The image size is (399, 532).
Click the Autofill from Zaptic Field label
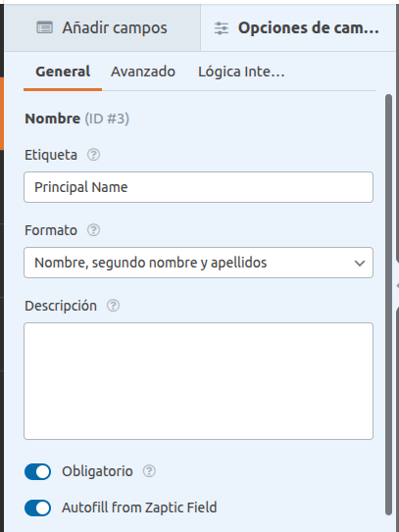pyautogui.click(x=139, y=508)
